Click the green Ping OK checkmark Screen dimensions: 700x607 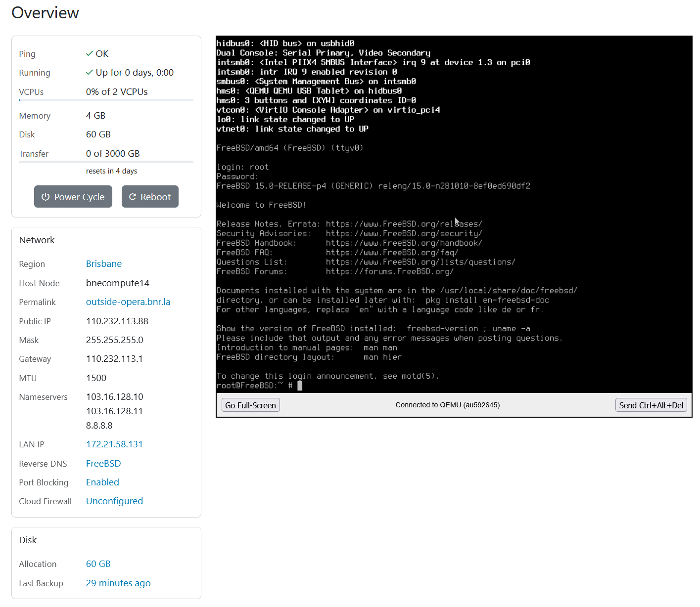[x=90, y=53]
